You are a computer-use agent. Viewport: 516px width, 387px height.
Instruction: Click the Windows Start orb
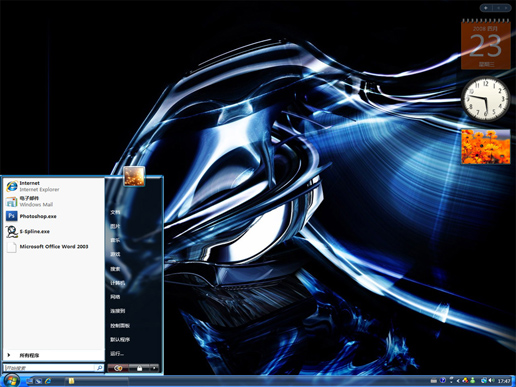(x=11, y=381)
